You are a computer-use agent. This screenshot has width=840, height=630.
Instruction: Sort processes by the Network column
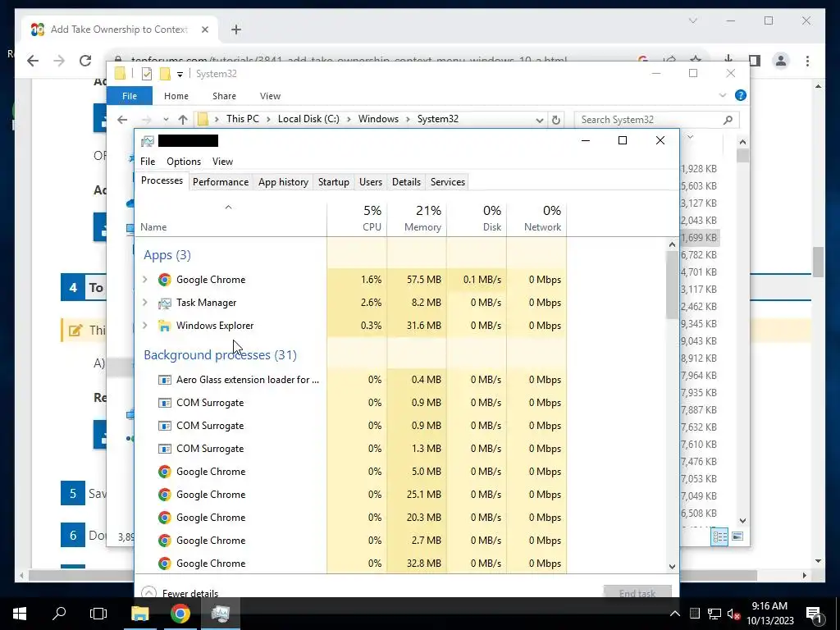[x=536, y=218]
